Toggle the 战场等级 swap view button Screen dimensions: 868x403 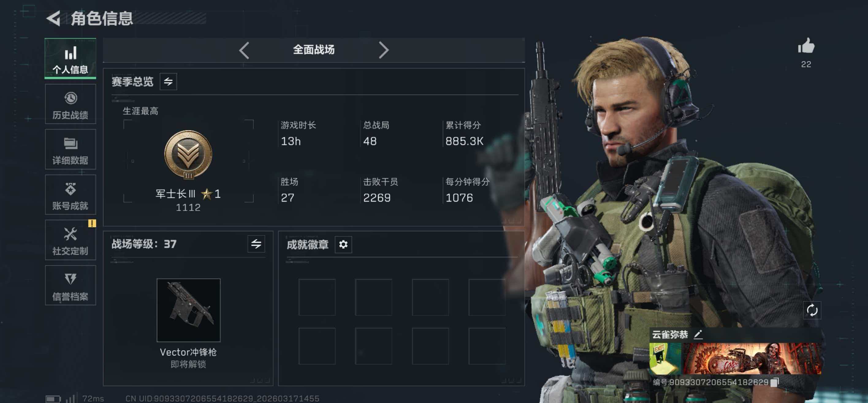coord(256,244)
